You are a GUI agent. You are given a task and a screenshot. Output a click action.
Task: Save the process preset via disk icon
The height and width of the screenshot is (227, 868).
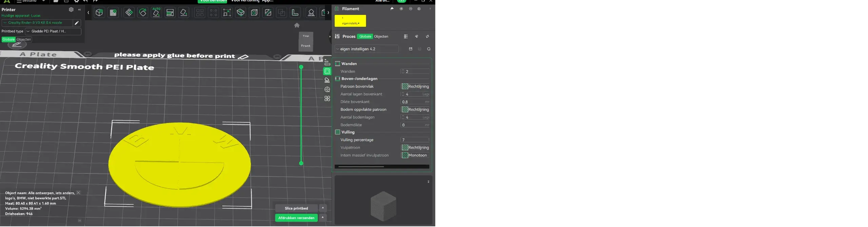[x=410, y=49]
